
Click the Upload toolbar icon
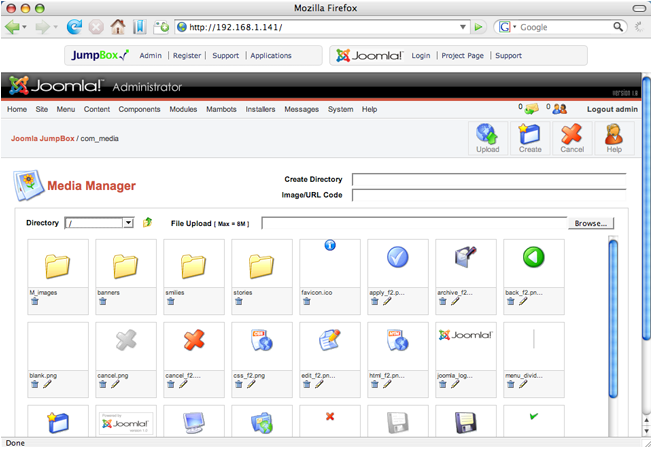[488, 138]
